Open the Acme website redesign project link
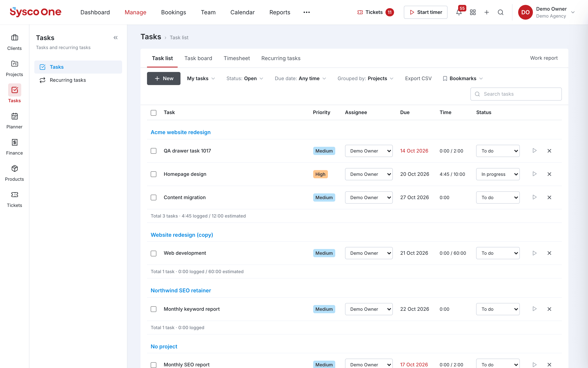This screenshot has width=588, height=368. [180, 132]
